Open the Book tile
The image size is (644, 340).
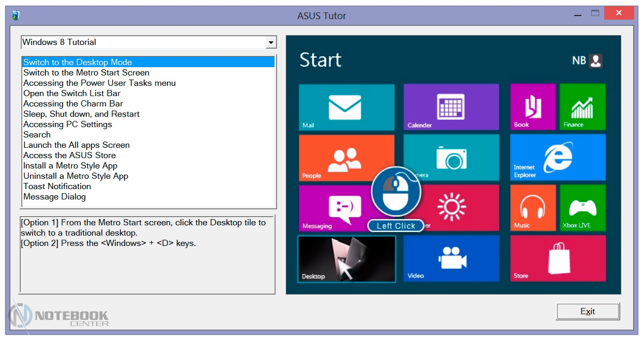point(532,107)
